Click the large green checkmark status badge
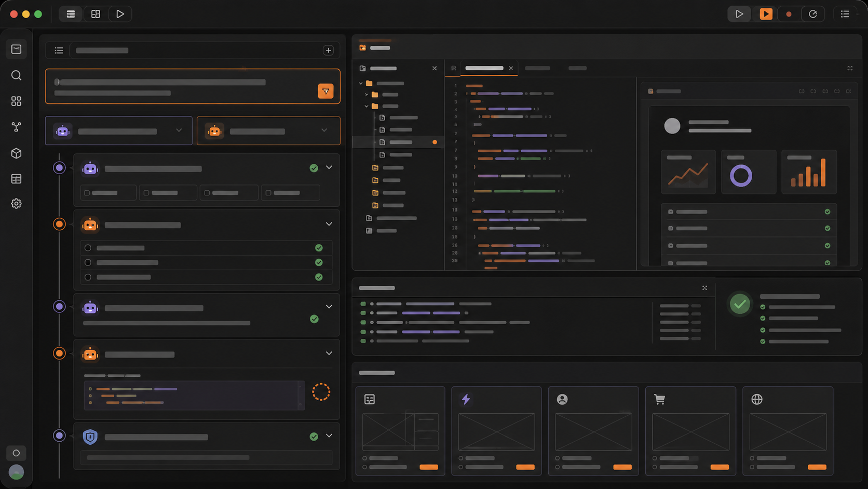Image resolution: width=868 pixels, height=489 pixels. 740,304
